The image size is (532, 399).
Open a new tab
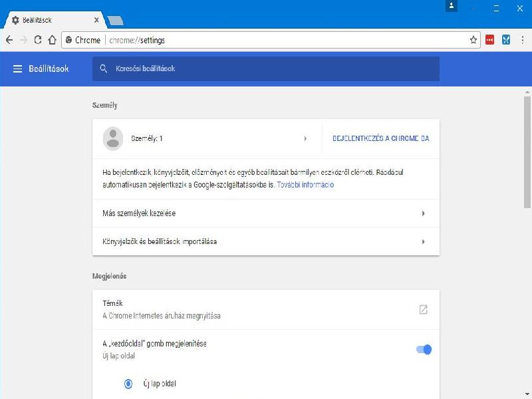[115, 21]
